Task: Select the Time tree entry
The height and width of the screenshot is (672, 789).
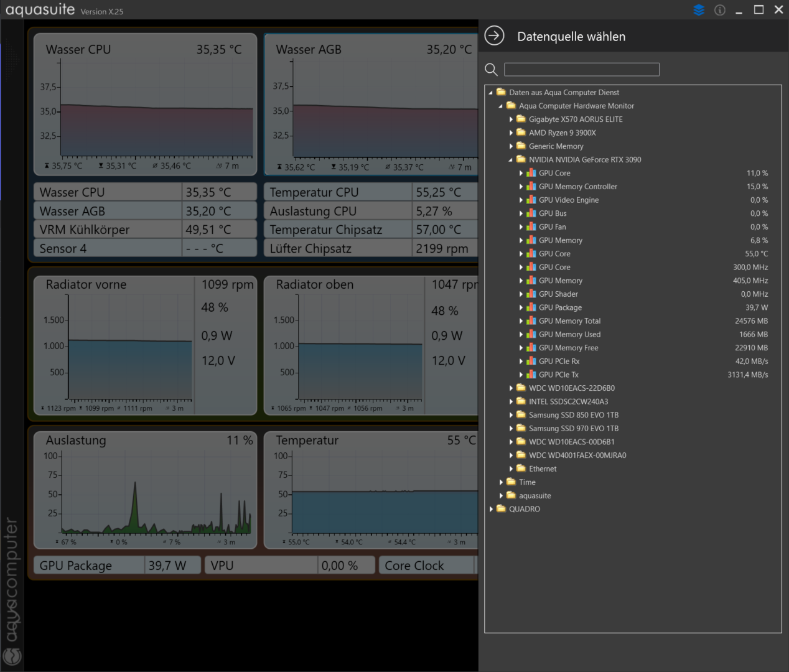Action: tap(527, 482)
